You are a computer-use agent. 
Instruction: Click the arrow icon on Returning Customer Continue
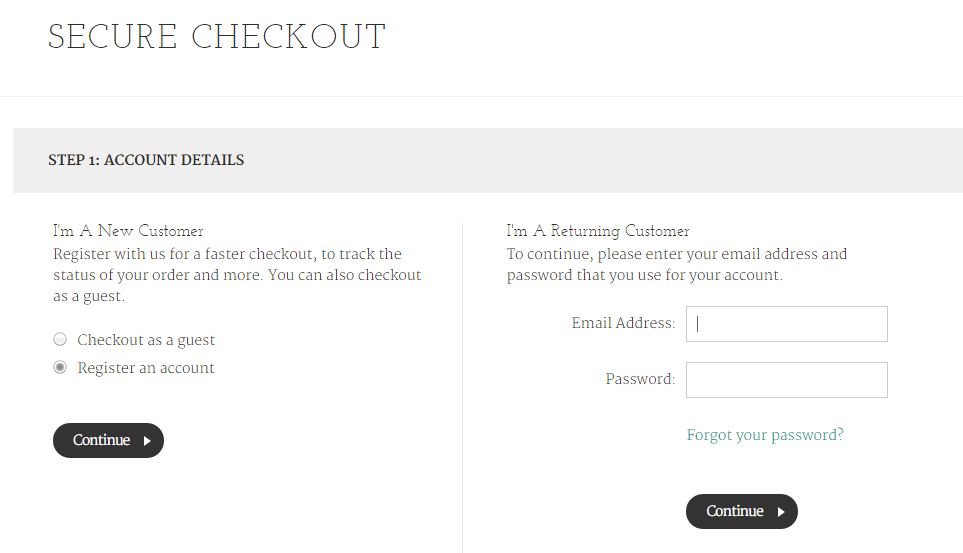[x=781, y=512]
